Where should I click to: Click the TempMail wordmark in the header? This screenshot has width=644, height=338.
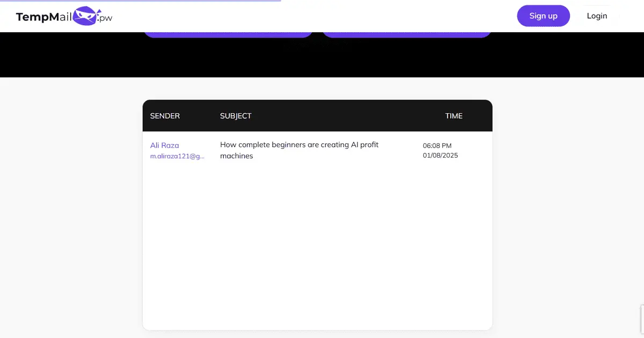tap(44, 17)
